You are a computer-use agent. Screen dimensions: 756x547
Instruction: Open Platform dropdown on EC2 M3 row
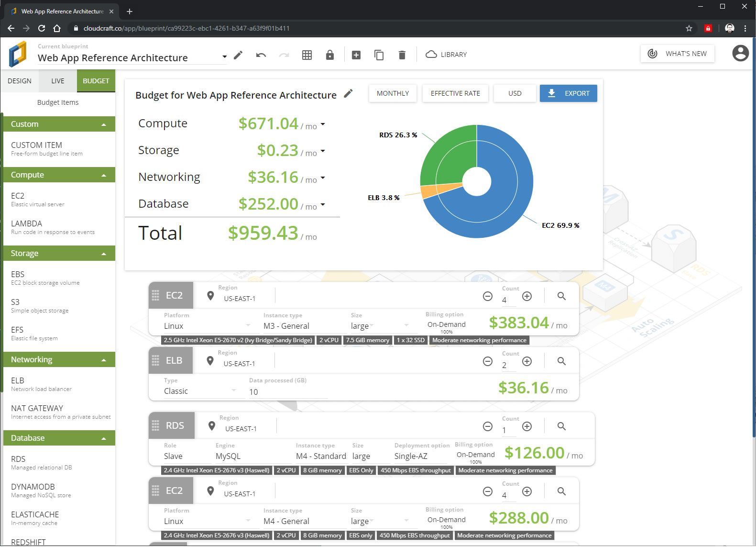(207, 326)
